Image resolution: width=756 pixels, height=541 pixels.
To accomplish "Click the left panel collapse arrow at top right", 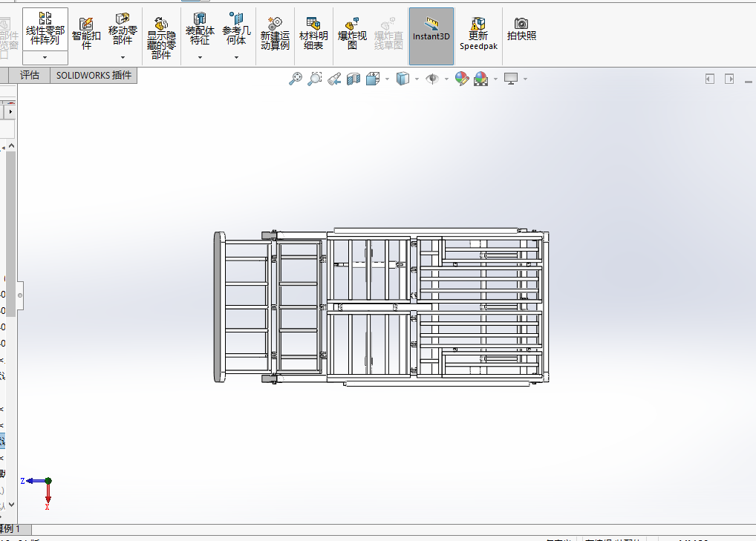I will [x=710, y=79].
